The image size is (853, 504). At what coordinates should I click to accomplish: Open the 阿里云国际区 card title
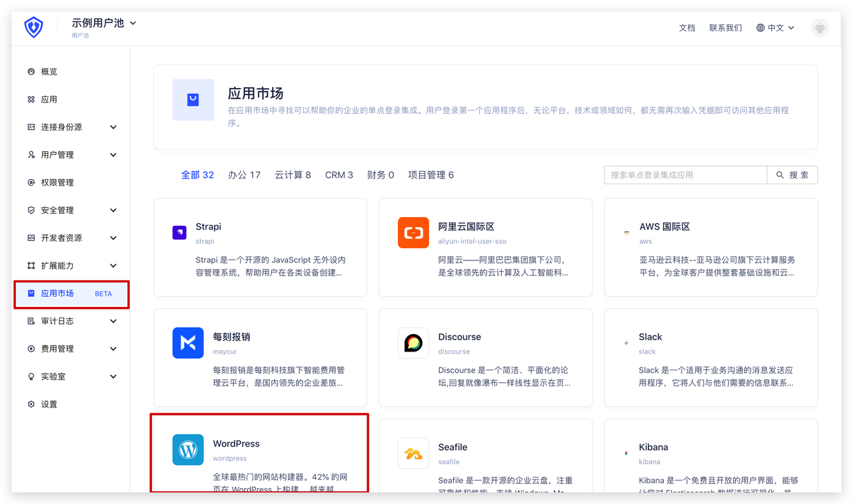[x=466, y=226]
